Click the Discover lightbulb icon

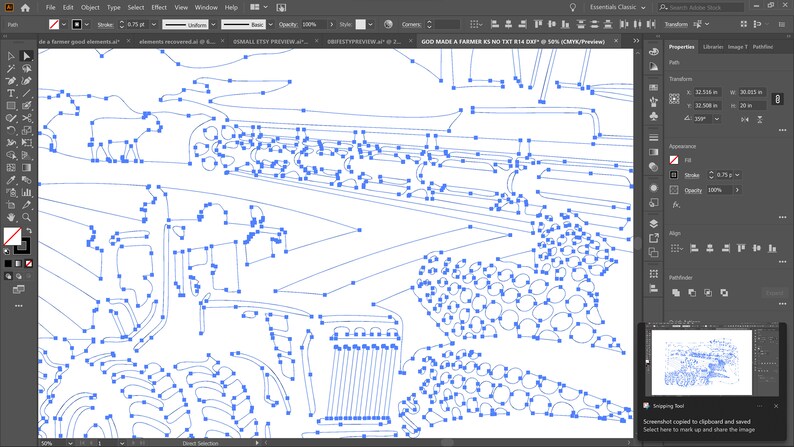pyautogui.click(x=573, y=8)
